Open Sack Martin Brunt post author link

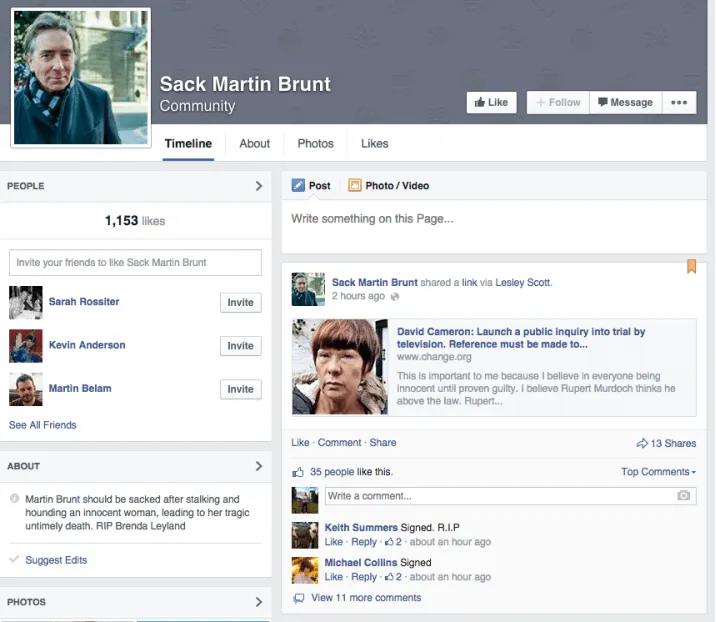coord(374,282)
